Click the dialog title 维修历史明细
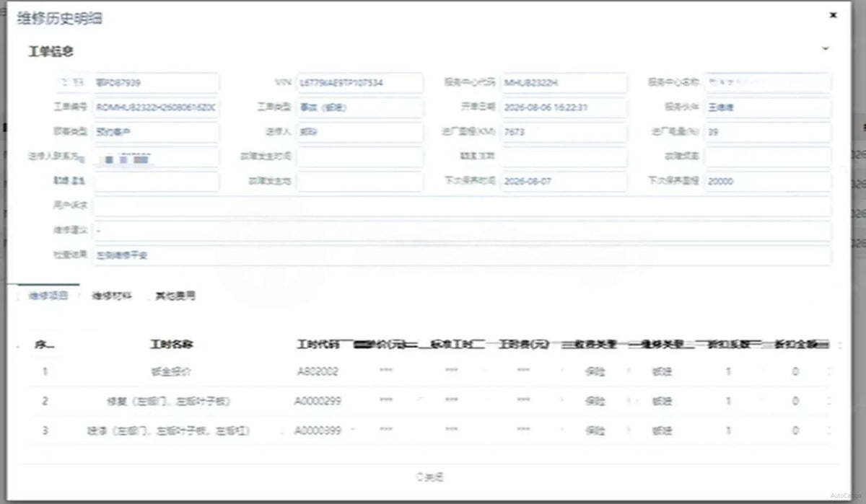This screenshot has width=866, height=504. click(x=59, y=18)
